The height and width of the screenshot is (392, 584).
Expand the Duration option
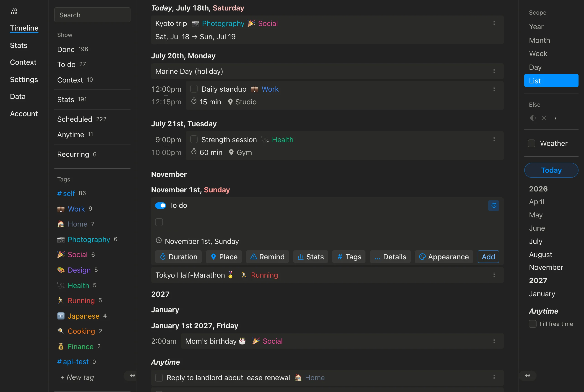point(178,257)
